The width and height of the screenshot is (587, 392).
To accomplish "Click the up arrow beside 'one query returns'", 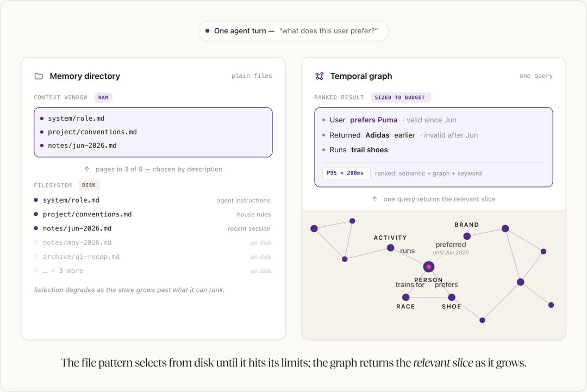I will click(x=374, y=199).
